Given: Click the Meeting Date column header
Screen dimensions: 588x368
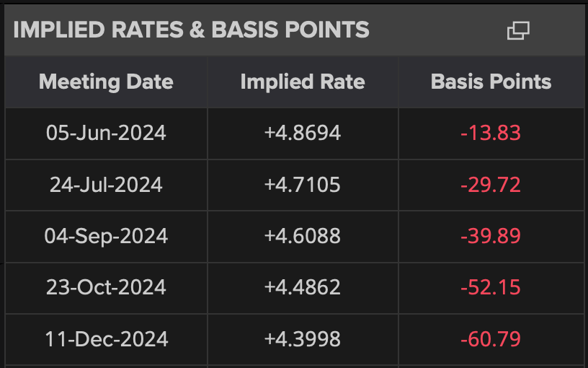Looking at the screenshot, I should pyautogui.click(x=106, y=82).
